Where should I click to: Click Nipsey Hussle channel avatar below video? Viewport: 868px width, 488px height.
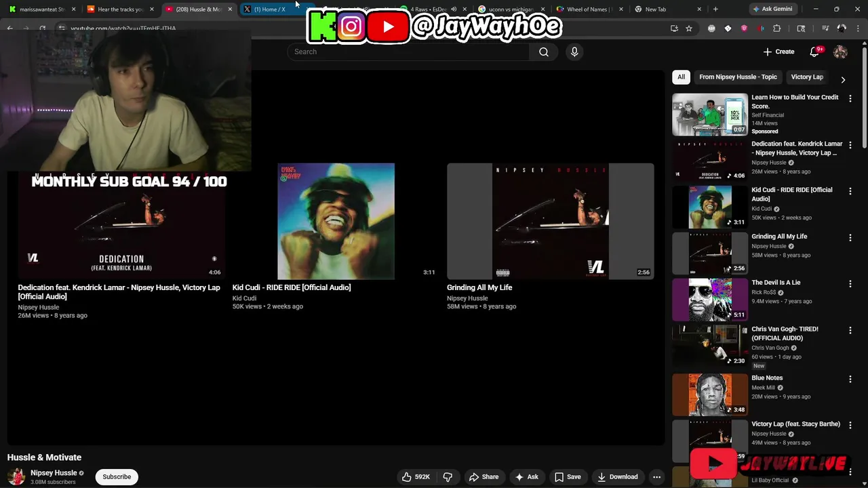[x=16, y=476]
